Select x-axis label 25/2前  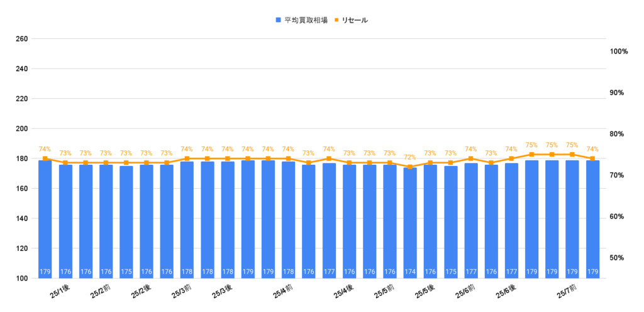pos(101,292)
